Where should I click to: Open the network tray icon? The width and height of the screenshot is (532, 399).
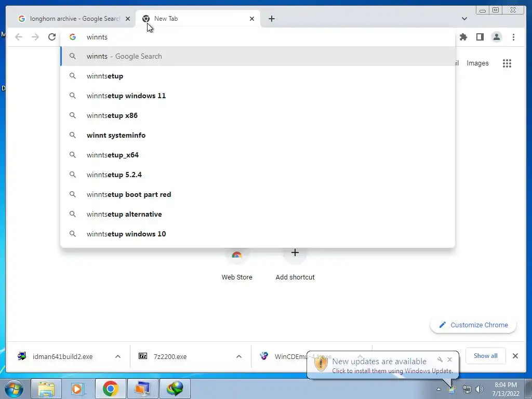(467, 390)
